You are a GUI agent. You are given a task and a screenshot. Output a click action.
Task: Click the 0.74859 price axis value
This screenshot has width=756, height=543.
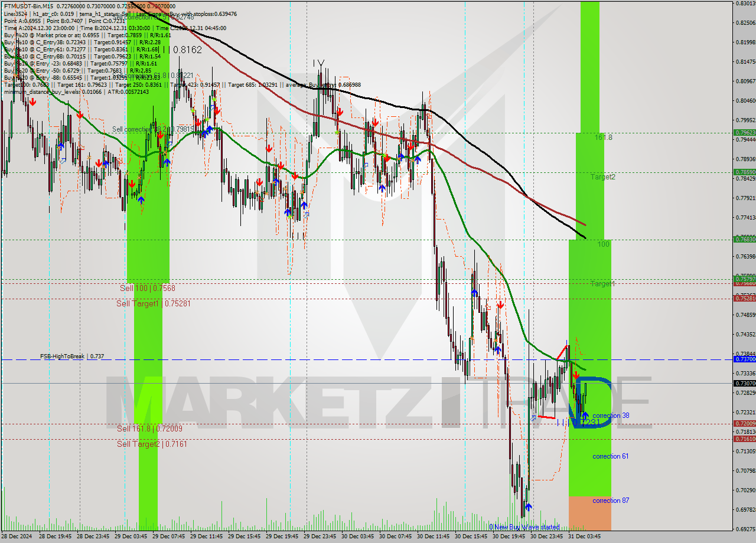(x=745, y=315)
